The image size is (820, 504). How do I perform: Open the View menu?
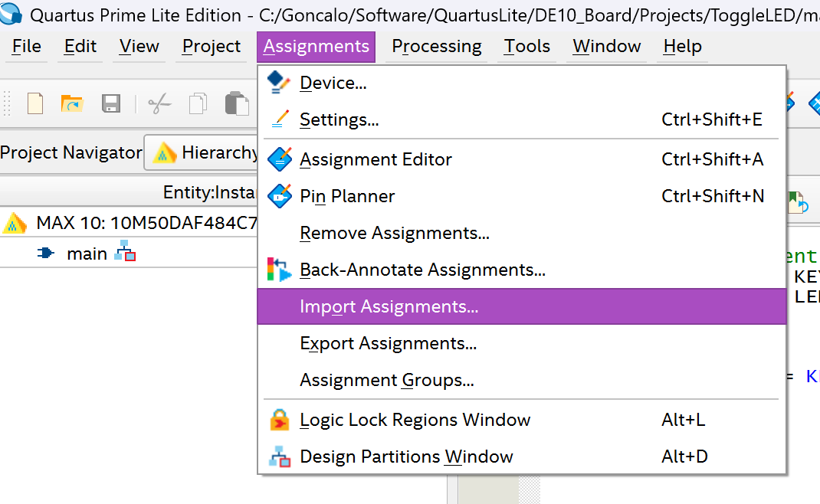[x=139, y=47]
